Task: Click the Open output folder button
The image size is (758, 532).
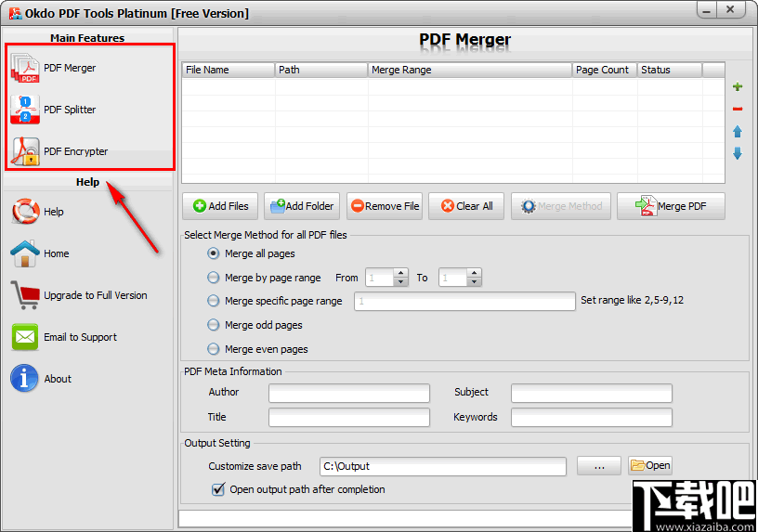Action: tap(650, 465)
